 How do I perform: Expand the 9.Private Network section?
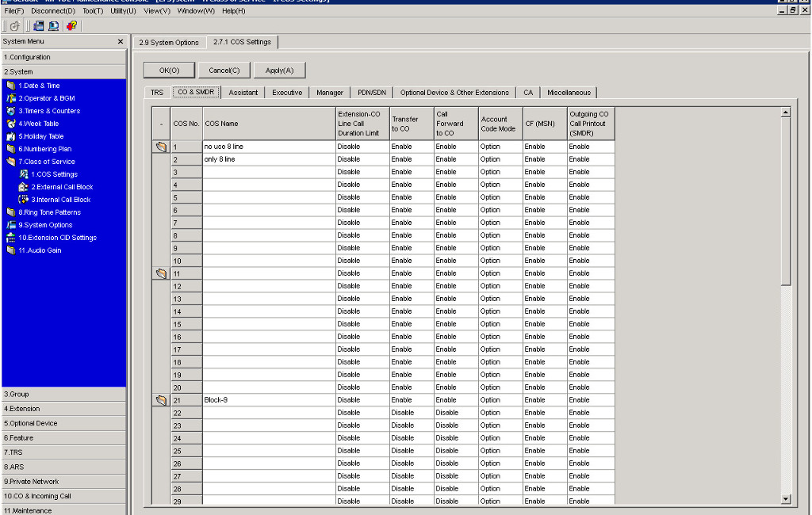click(63, 481)
